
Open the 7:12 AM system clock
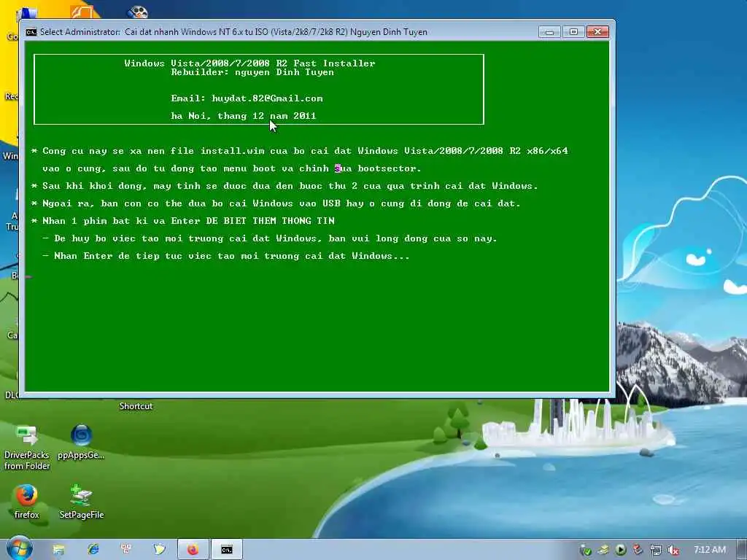[709, 550]
